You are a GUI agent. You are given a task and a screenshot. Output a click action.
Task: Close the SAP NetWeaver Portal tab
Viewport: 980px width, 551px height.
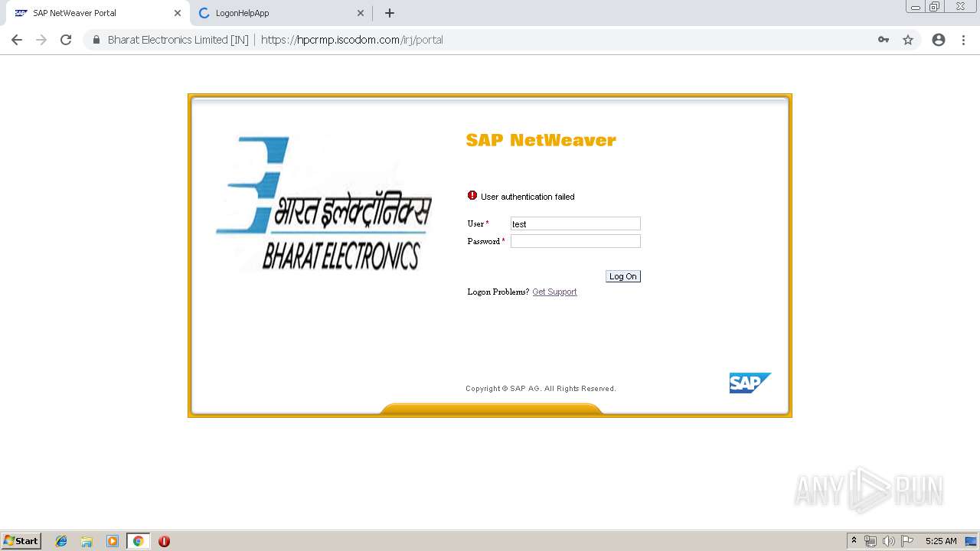click(x=178, y=13)
